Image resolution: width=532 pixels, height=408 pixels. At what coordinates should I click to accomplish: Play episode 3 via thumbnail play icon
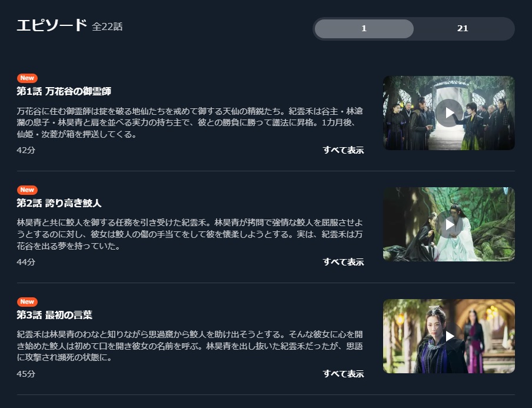click(449, 336)
